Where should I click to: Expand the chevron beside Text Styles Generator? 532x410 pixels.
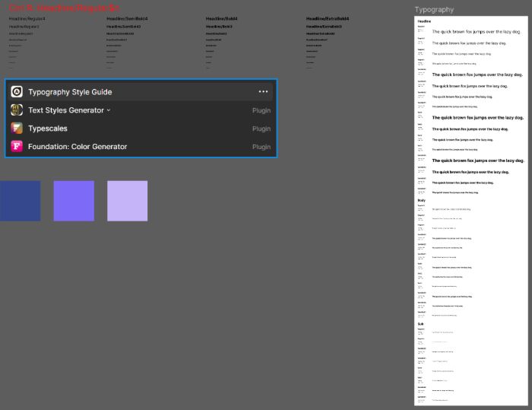(x=109, y=110)
